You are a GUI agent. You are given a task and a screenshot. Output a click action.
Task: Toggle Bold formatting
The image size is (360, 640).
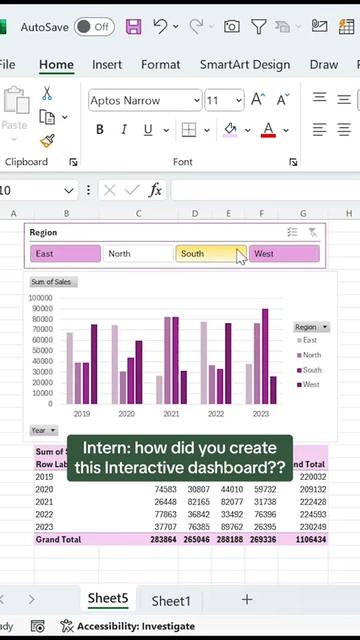[100, 130]
